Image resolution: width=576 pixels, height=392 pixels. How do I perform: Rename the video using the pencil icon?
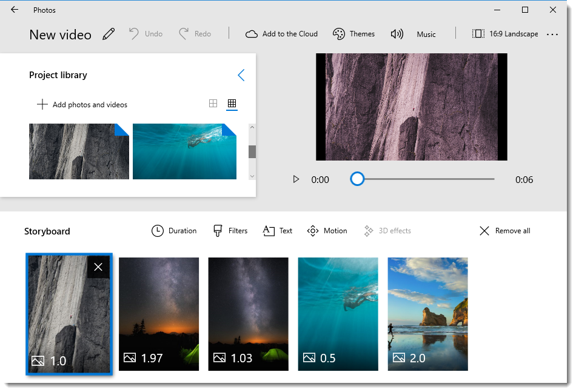coord(109,34)
